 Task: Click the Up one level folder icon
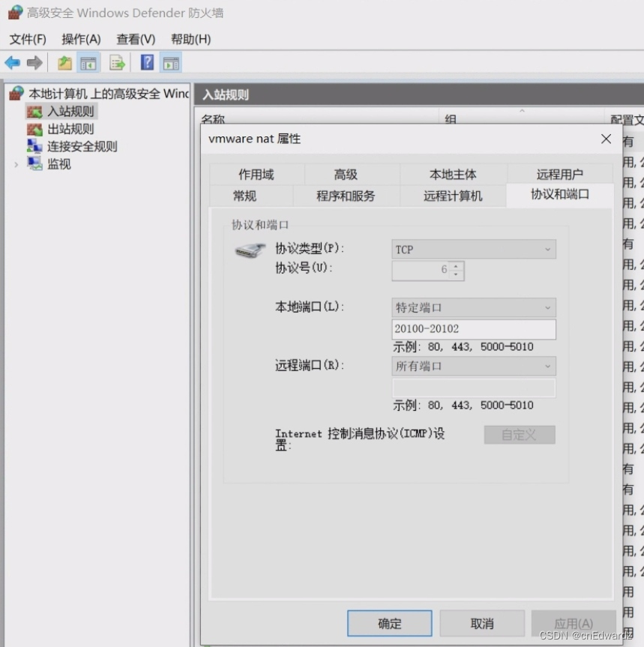click(64, 63)
